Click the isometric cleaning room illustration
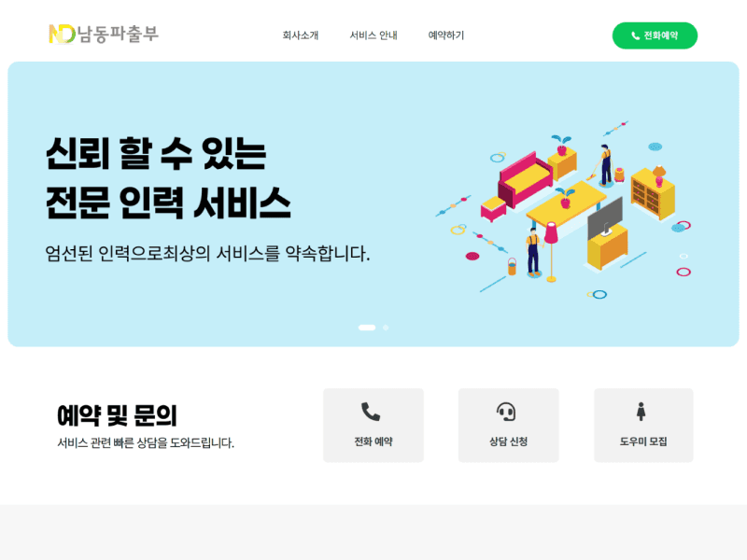This screenshot has height=560, width=747. [564, 207]
